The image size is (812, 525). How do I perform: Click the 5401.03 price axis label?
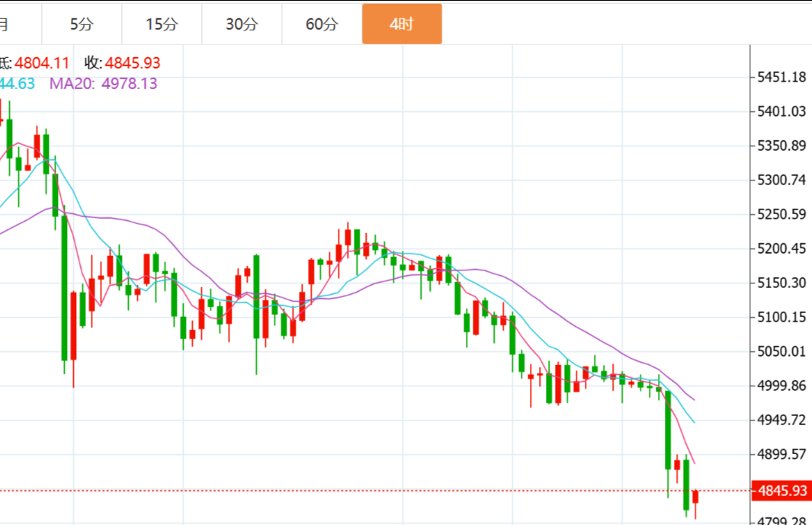(x=781, y=111)
